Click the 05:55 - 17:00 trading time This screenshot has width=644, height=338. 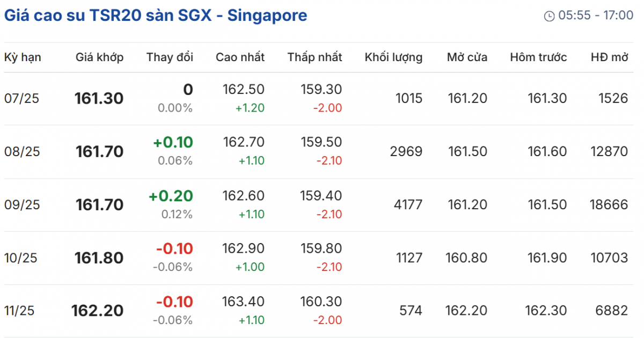click(596, 16)
